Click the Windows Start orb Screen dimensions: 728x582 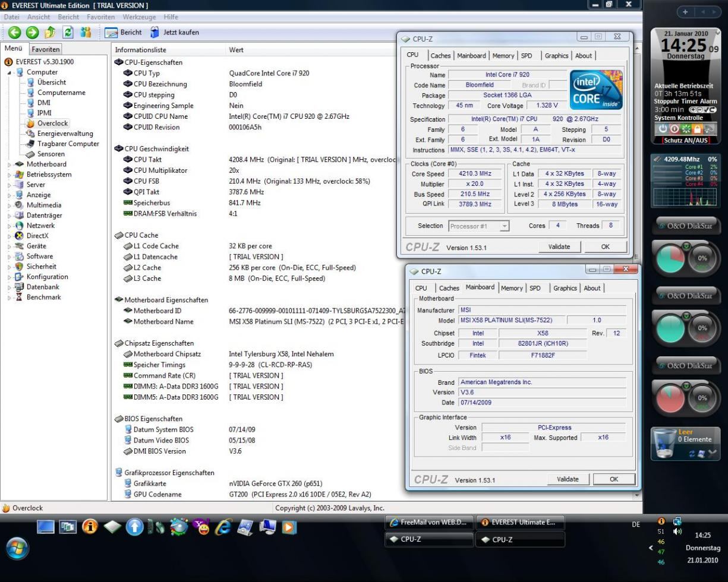17,548
